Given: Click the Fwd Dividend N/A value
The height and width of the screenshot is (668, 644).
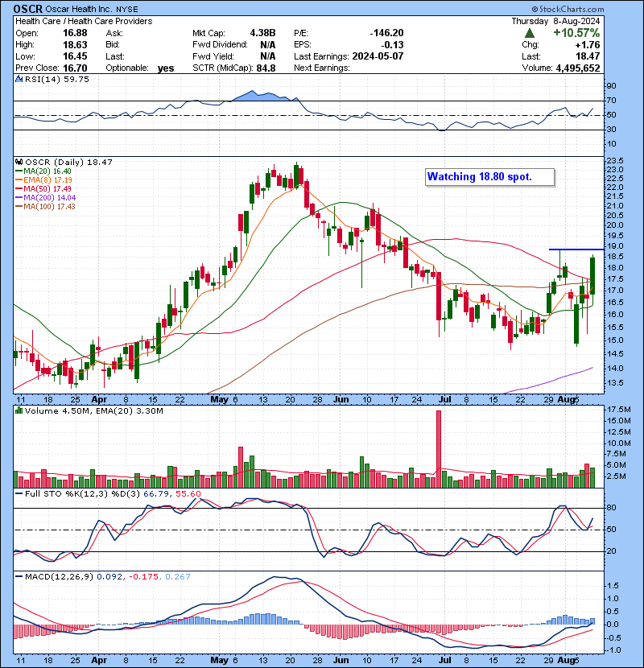Looking at the screenshot, I should (267, 44).
